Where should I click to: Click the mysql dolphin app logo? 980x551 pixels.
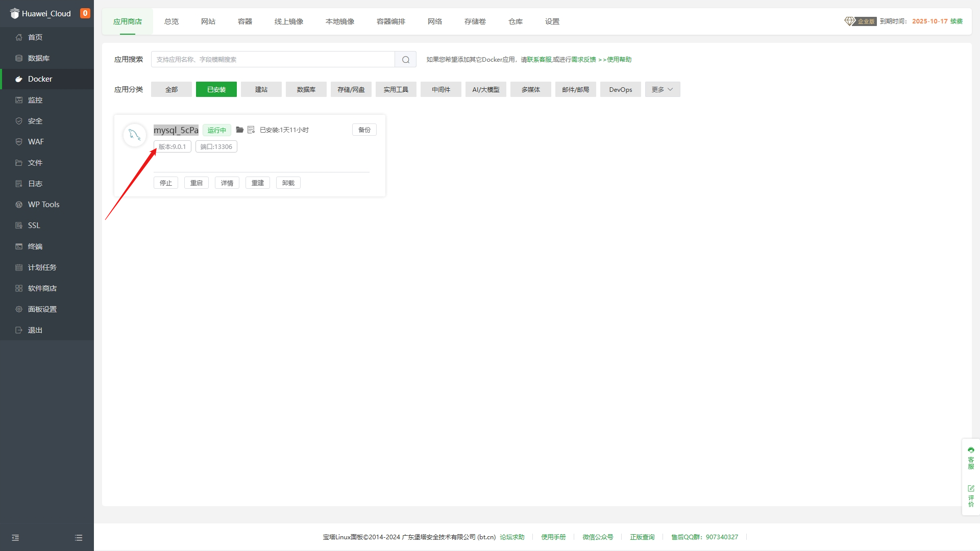tap(135, 135)
